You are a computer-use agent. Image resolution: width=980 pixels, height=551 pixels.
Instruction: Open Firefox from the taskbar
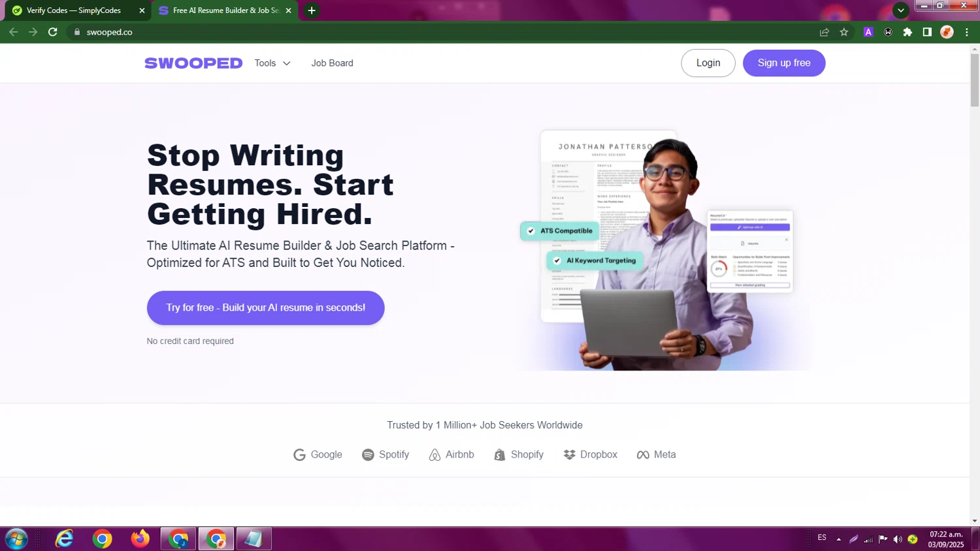click(140, 539)
